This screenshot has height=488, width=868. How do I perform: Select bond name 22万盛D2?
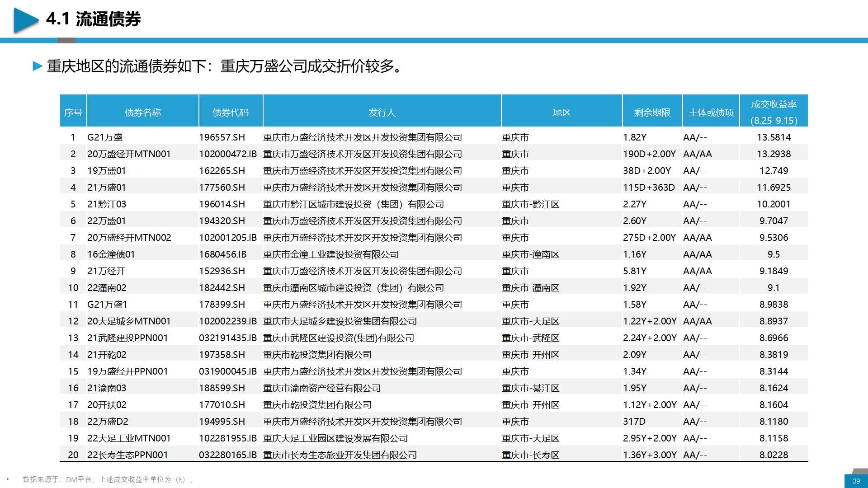point(108,422)
